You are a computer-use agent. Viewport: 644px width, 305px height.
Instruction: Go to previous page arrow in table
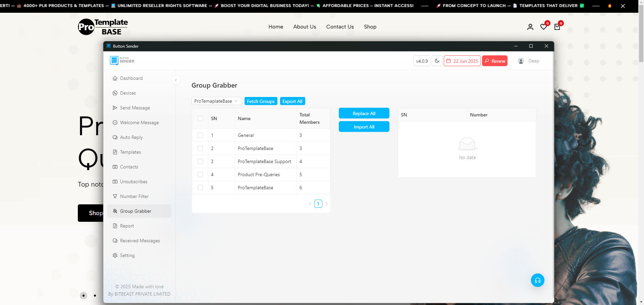coord(310,204)
